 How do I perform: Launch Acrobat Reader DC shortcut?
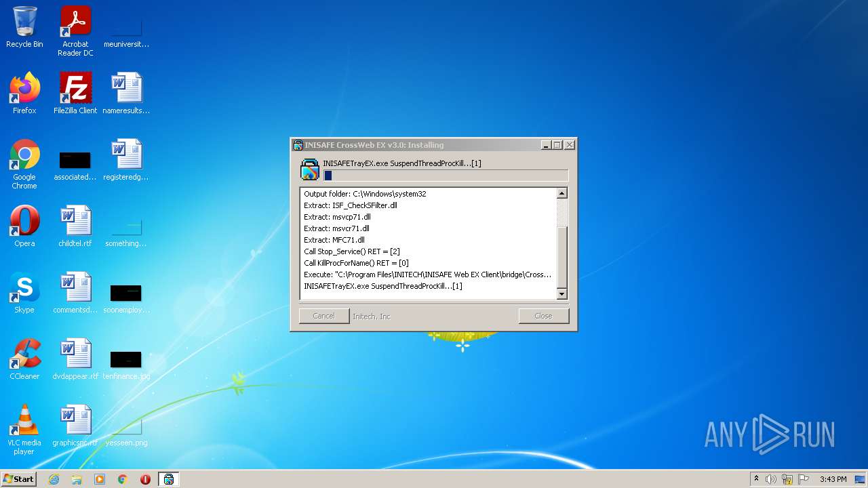coord(75,31)
